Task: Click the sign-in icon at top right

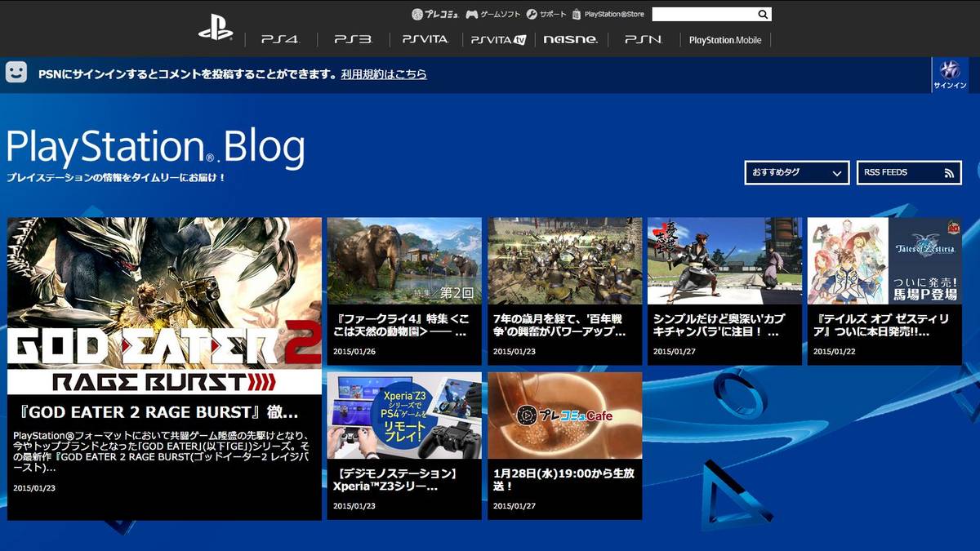Action: 950,75
